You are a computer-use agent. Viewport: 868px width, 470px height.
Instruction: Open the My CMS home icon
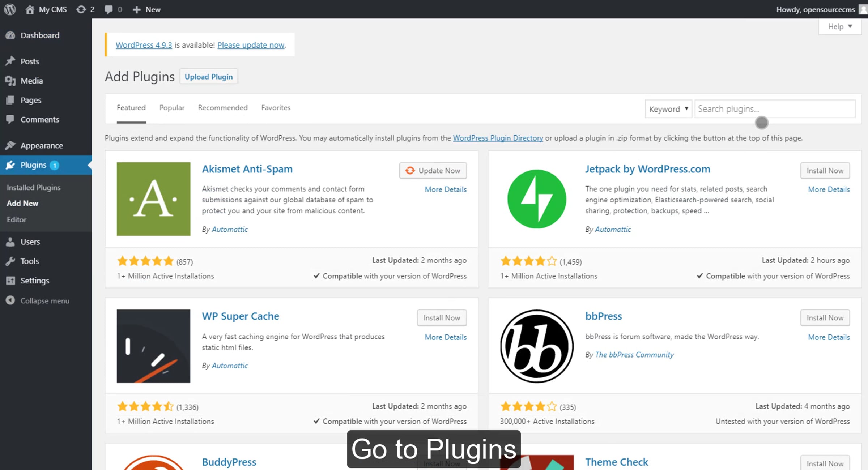pyautogui.click(x=30, y=9)
